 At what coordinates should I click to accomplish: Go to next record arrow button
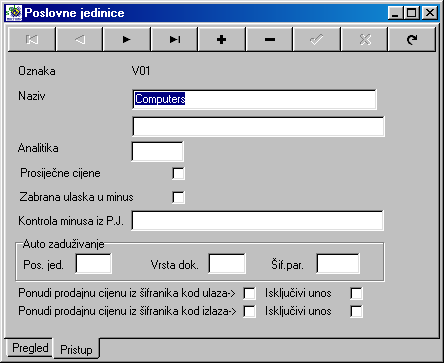point(127,40)
